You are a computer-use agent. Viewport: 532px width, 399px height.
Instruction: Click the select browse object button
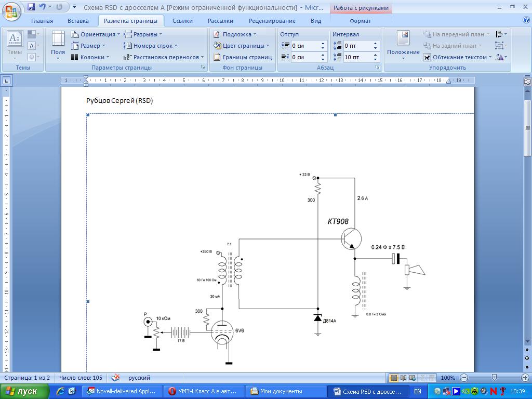coord(527,358)
